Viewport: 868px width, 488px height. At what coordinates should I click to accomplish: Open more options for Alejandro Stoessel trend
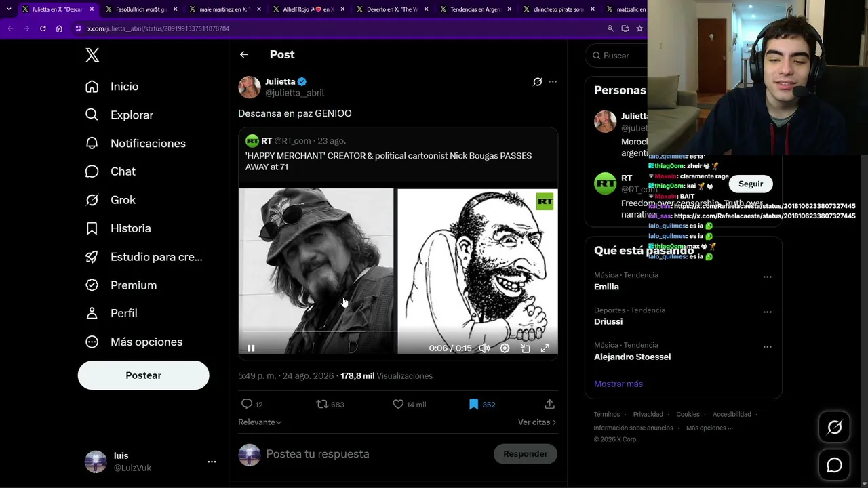pyautogui.click(x=767, y=347)
